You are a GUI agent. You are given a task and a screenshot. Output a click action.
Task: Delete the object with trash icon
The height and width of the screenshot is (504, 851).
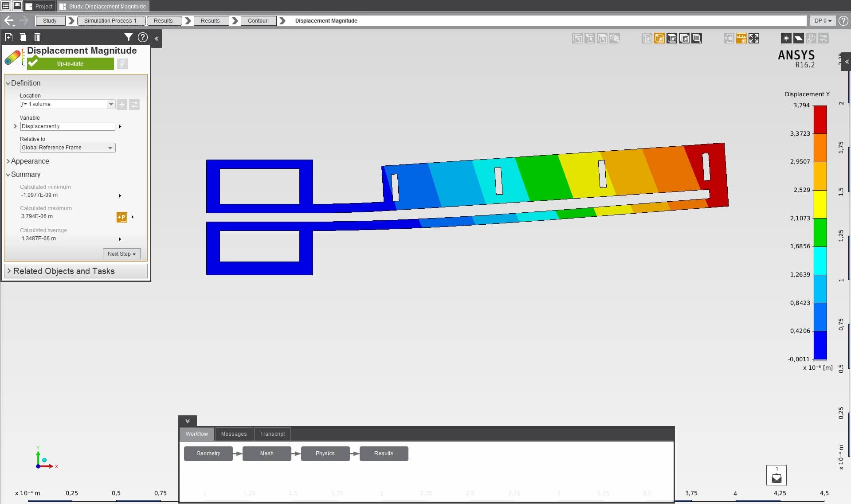(x=37, y=37)
